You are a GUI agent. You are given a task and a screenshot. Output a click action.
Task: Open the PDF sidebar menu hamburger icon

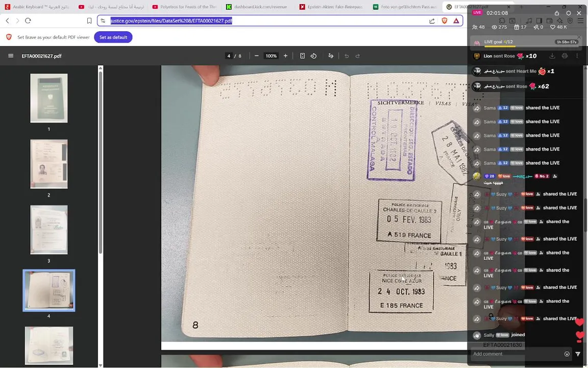click(11, 56)
